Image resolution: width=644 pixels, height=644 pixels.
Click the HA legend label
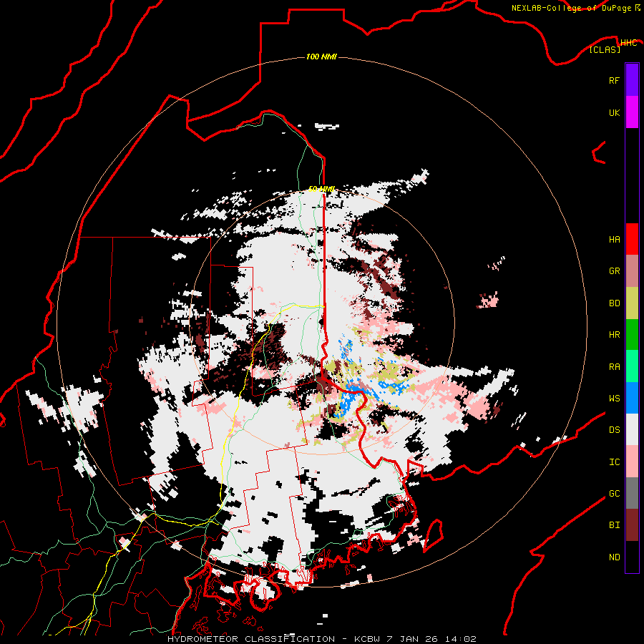click(x=614, y=240)
